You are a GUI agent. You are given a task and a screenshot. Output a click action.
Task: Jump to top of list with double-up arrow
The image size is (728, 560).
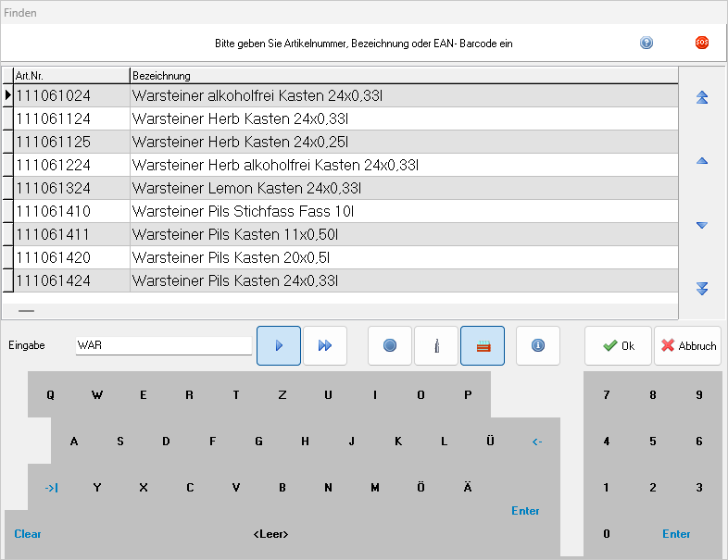coord(702,97)
